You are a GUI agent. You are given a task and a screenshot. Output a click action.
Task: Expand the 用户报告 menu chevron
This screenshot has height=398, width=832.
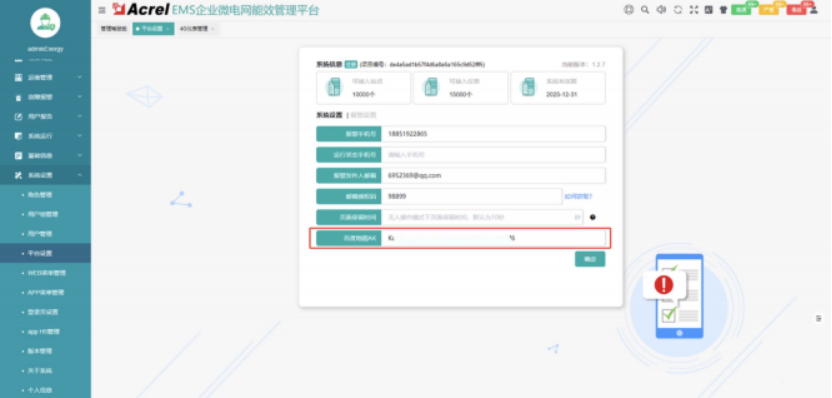pyautogui.click(x=80, y=116)
